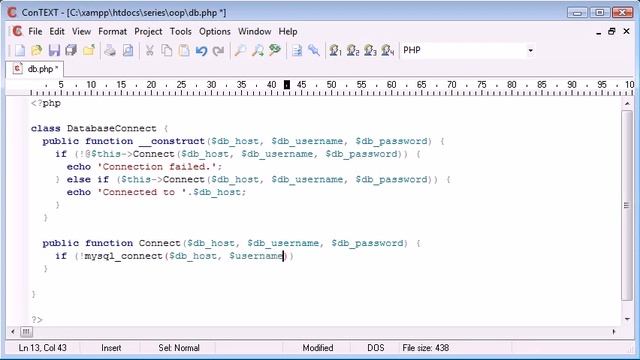The height and width of the screenshot is (360, 640).
Task: Run user command 3 icon
Action: 370,51
